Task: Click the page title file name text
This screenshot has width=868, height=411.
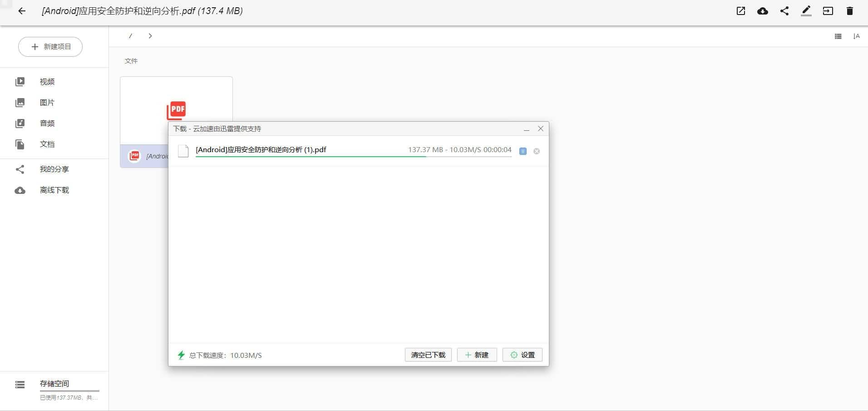Action: point(142,11)
